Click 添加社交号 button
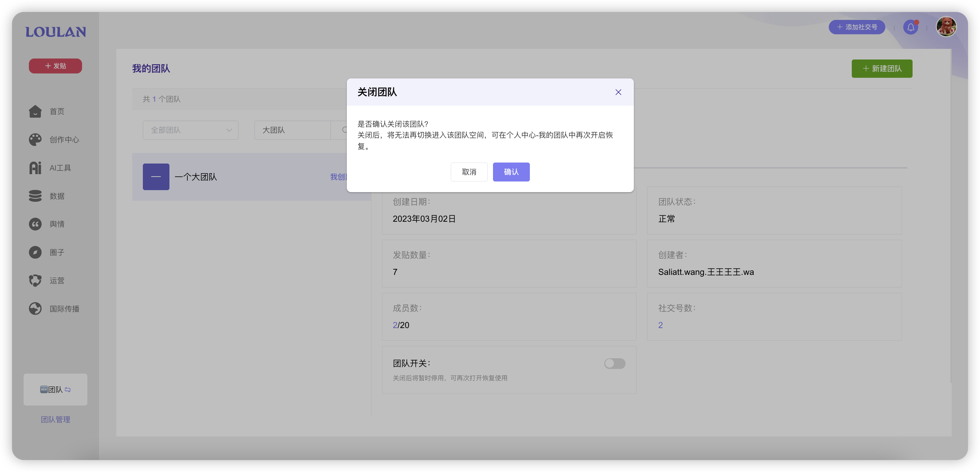 tap(857, 27)
